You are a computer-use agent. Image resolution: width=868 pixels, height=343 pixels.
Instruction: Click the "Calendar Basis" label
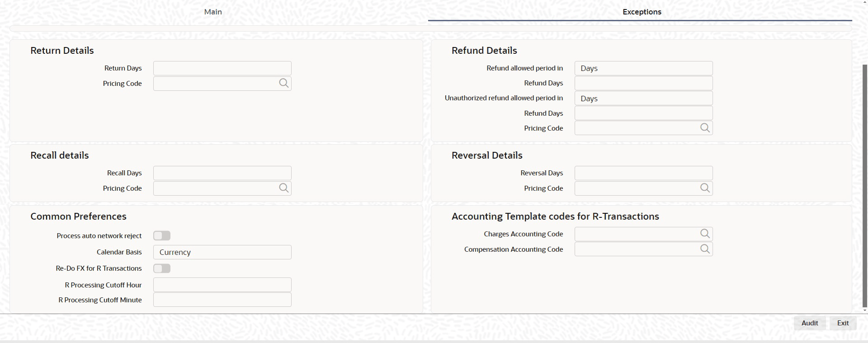(119, 252)
